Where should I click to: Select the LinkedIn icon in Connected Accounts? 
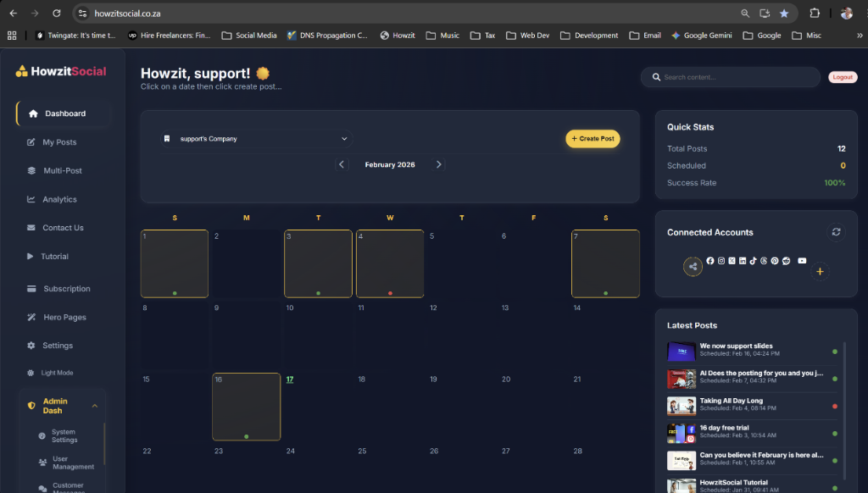[x=743, y=260]
